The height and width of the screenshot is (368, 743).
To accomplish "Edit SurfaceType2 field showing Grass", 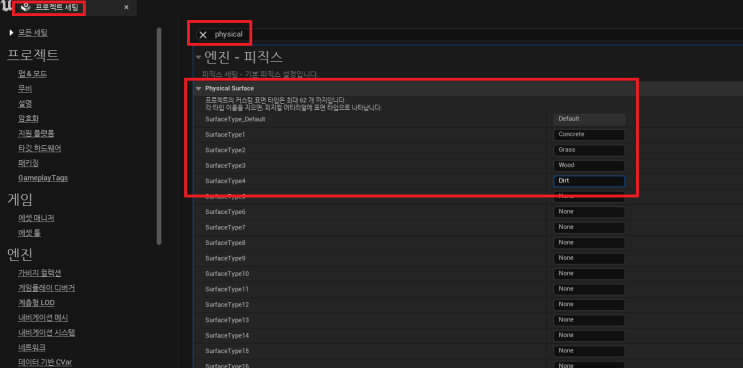I will pyautogui.click(x=589, y=150).
